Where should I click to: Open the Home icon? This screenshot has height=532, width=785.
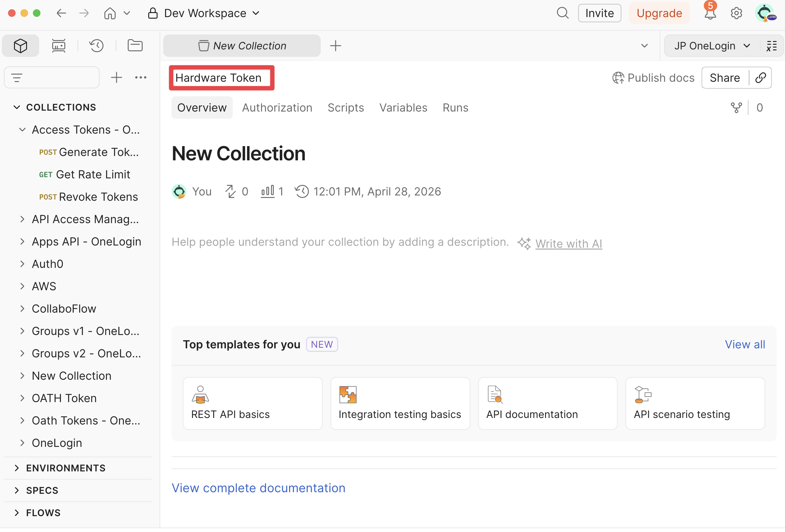tap(110, 13)
